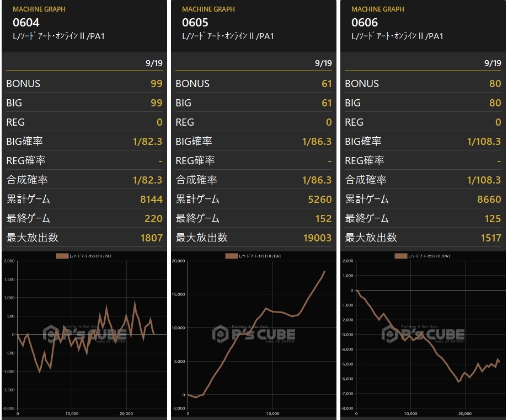Click the P's CUBE cube icon on 0605 graph
The height and width of the screenshot is (420, 508).
click(x=220, y=334)
